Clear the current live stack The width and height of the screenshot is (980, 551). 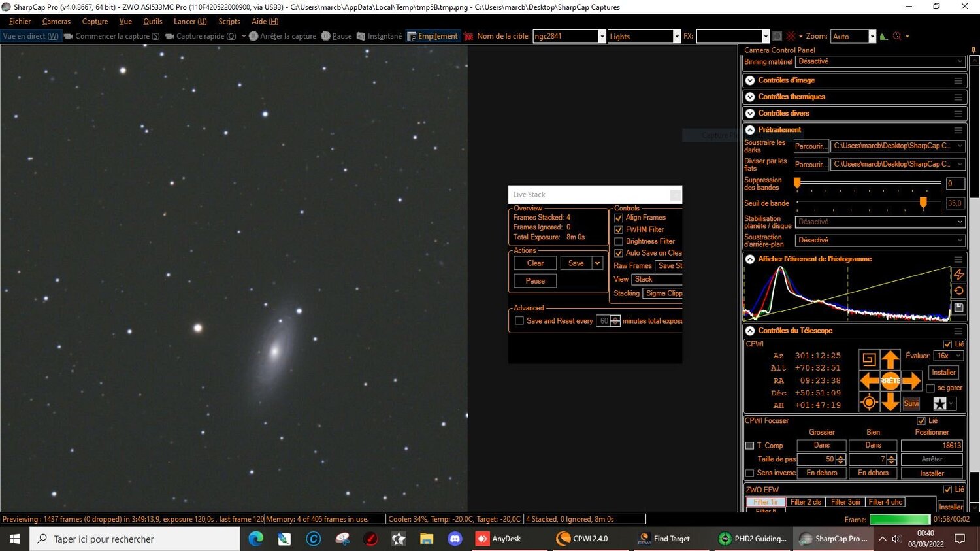534,263
